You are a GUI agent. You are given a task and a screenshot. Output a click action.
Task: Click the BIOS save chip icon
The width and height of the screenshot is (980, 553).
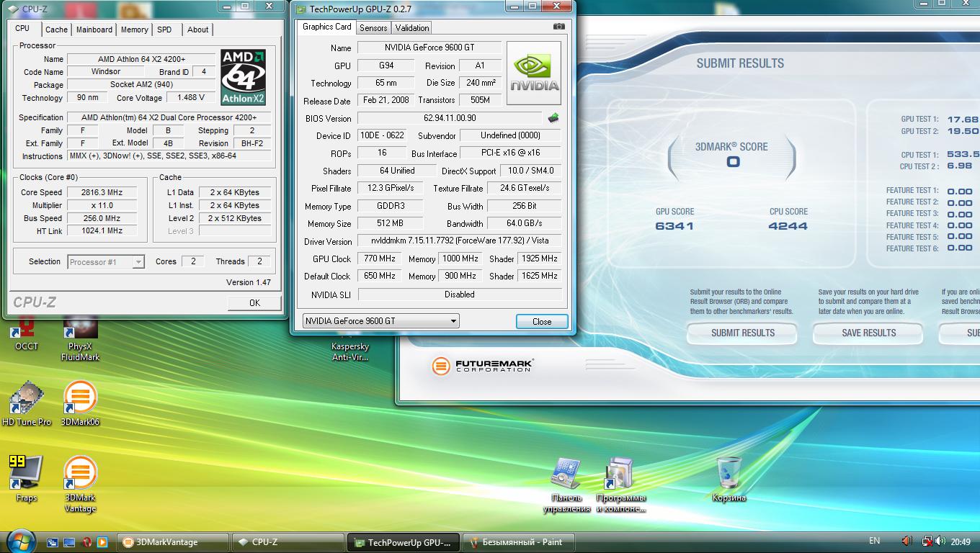(x=553, y=118)
